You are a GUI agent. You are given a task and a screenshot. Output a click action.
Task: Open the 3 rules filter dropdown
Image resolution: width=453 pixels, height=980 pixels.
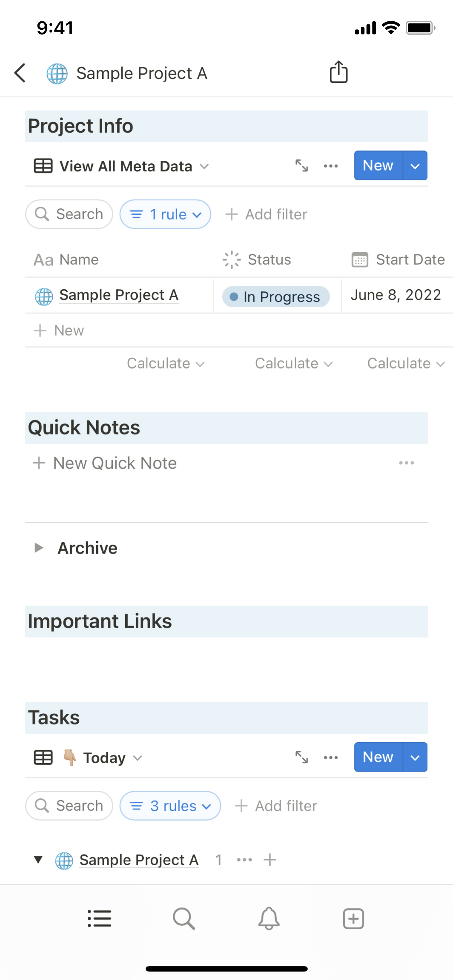(170, 806)
